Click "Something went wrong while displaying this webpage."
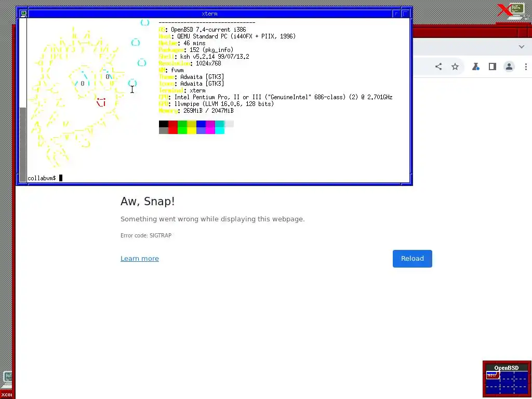532x399 pixels. [212, 219]
